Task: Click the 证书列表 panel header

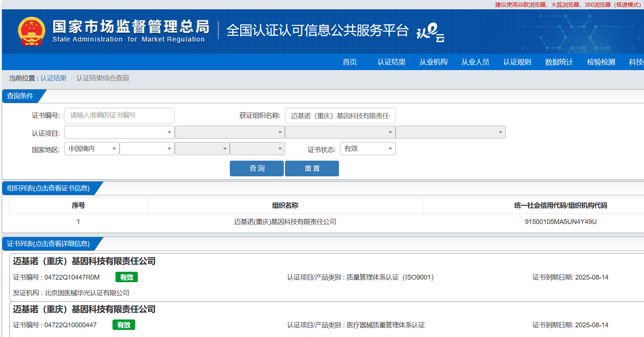Action: coord(48,244)
